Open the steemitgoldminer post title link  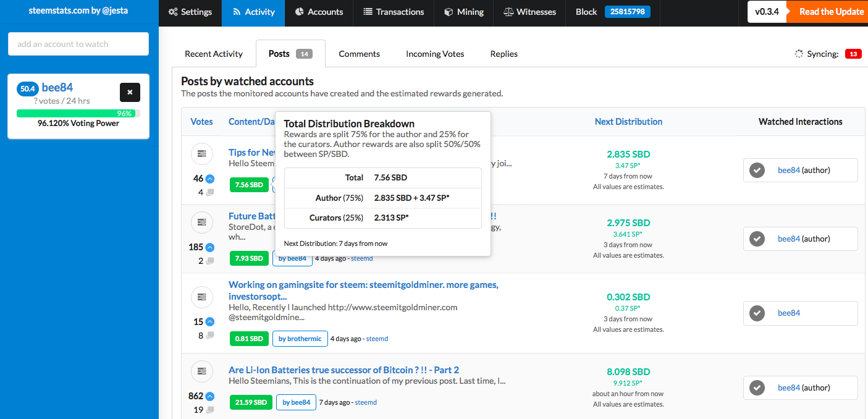[363, 290]
